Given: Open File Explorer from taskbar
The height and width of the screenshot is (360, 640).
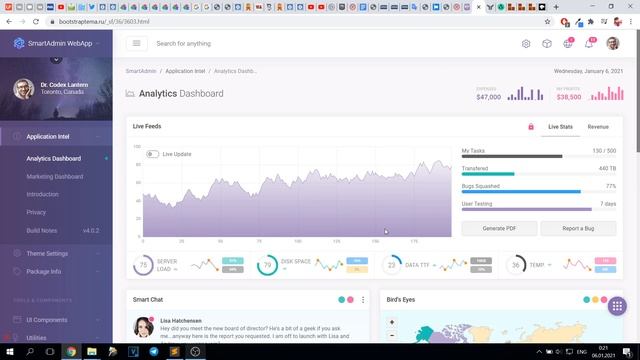Looking at the screenshot, I should click(92, 351).
